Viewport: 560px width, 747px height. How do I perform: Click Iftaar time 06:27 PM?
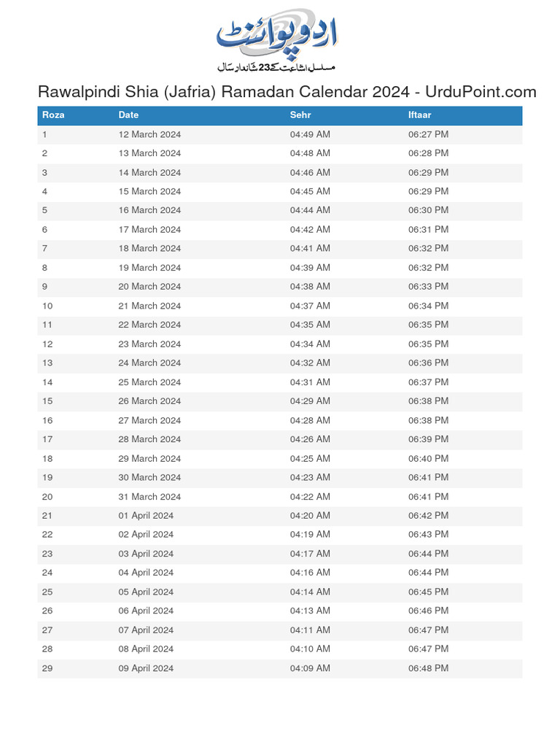[428, 134]
